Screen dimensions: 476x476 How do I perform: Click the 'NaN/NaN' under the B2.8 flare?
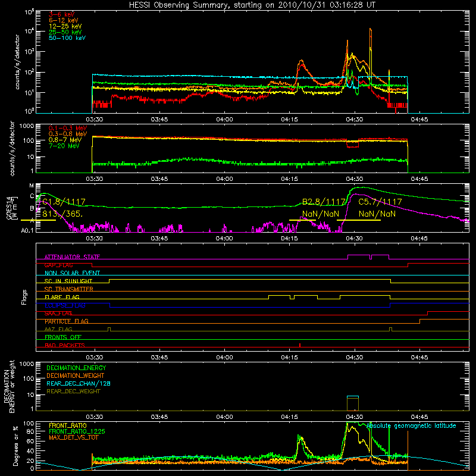(x=321, y=214)
